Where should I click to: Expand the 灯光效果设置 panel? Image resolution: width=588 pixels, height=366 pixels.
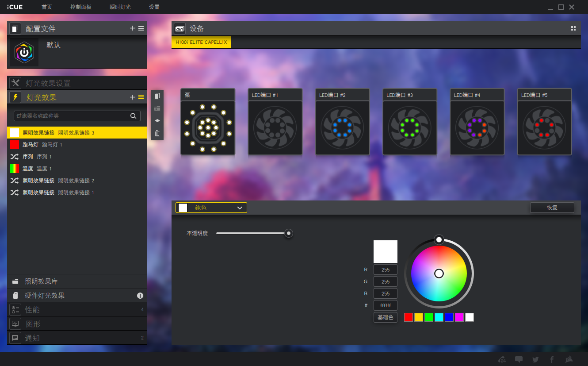pos(77,83)
